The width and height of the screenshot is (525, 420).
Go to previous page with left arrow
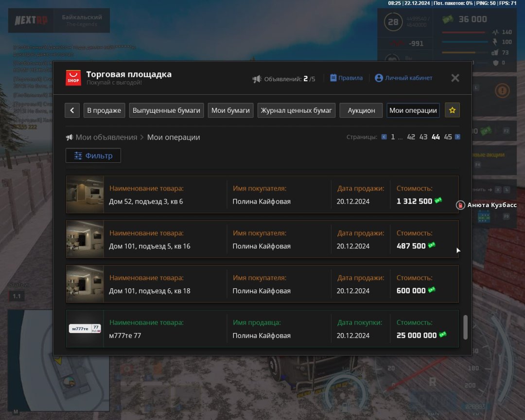[384, 137]
